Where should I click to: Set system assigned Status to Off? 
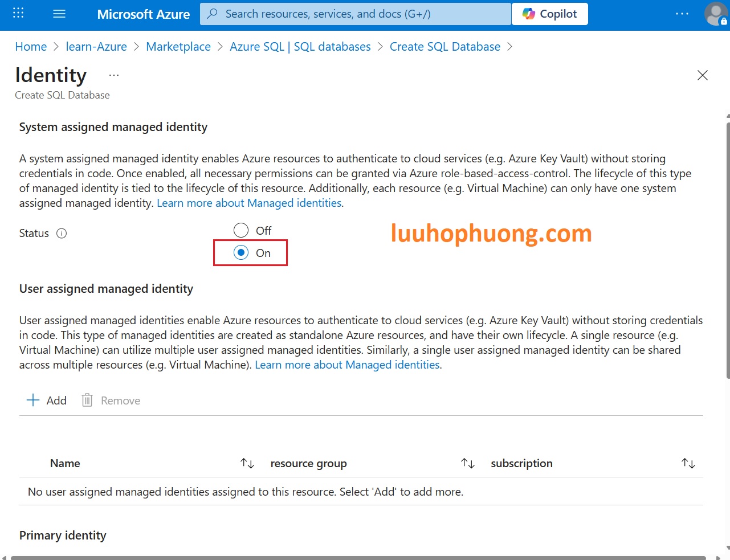tap(241, 230)
